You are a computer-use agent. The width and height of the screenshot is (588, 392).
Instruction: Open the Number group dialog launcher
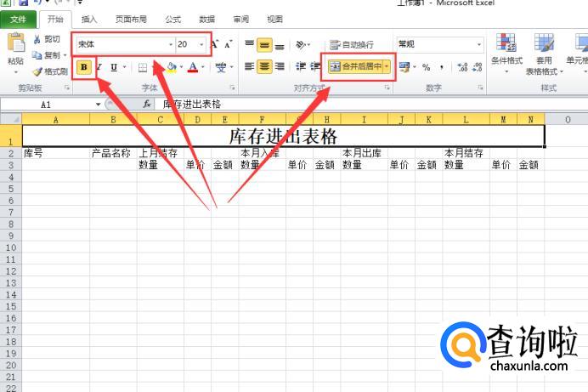(x=480, y=88)
